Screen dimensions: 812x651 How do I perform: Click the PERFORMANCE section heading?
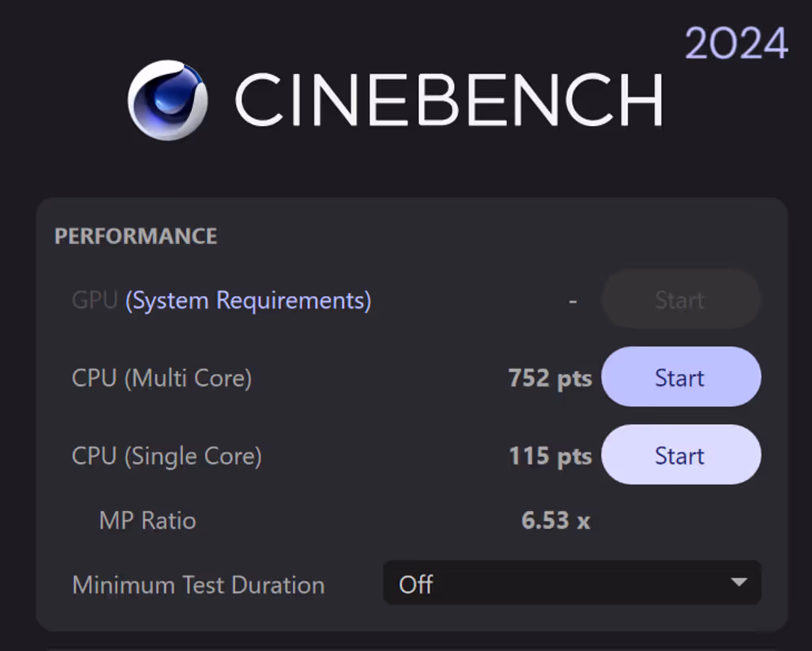136,237
